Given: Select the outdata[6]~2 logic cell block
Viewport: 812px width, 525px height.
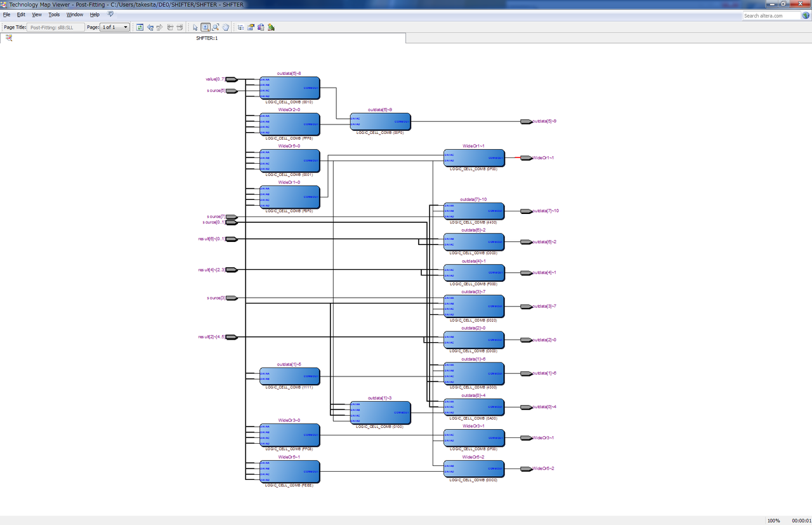Looking at the screenshot, I should tap(474, 242).
